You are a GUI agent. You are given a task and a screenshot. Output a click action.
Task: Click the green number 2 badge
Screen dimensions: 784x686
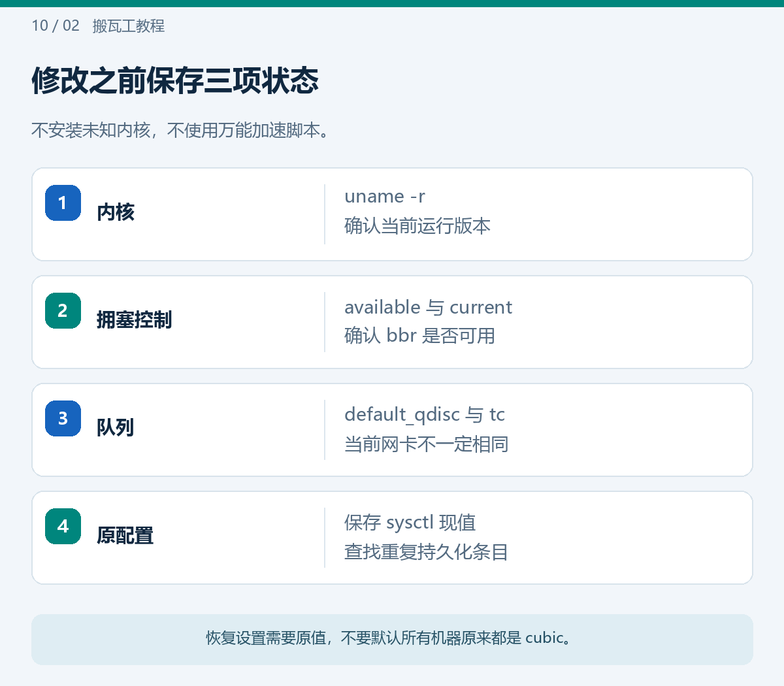pyautogui.click(x=63, y=310)
